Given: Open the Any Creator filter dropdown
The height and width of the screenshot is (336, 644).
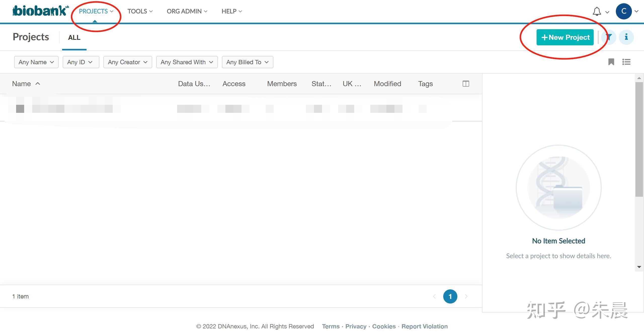Looking at the screenshot, I should coord(128,62).
